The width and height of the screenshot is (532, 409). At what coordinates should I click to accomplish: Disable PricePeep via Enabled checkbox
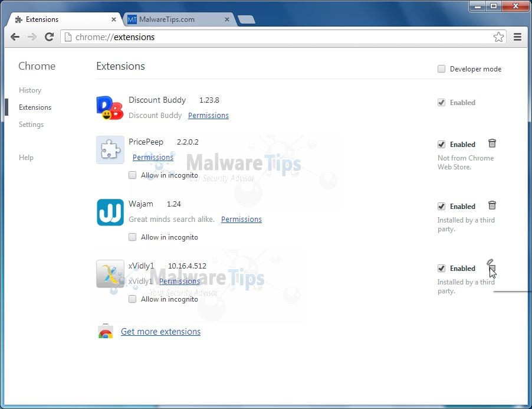pos(441,144)
